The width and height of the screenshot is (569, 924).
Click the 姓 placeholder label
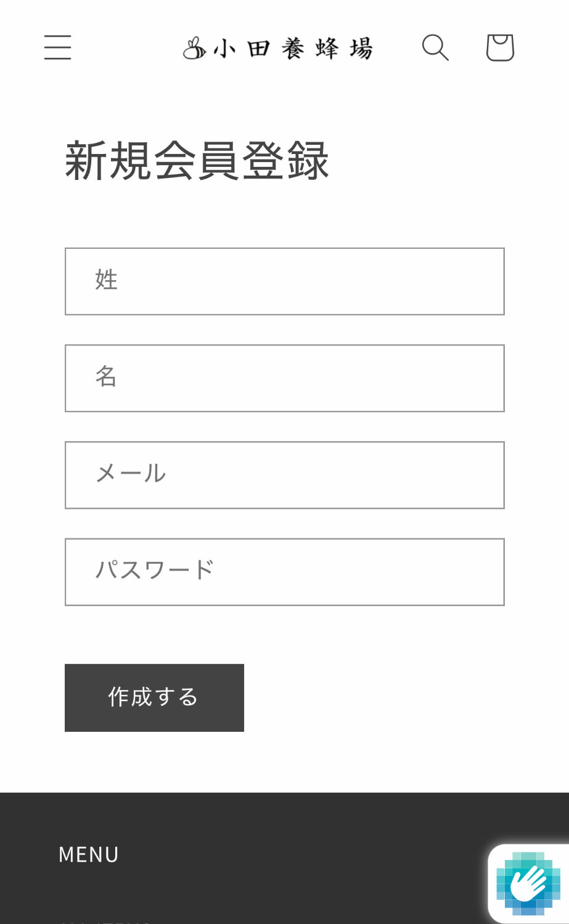106,280
